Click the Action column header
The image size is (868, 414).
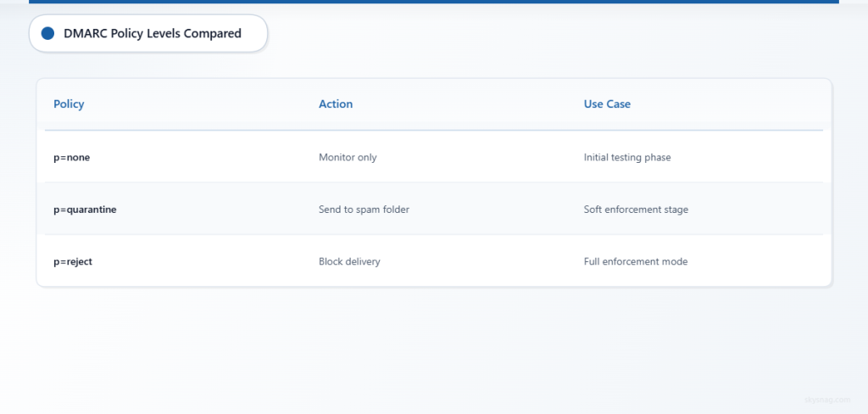point(336,103)
